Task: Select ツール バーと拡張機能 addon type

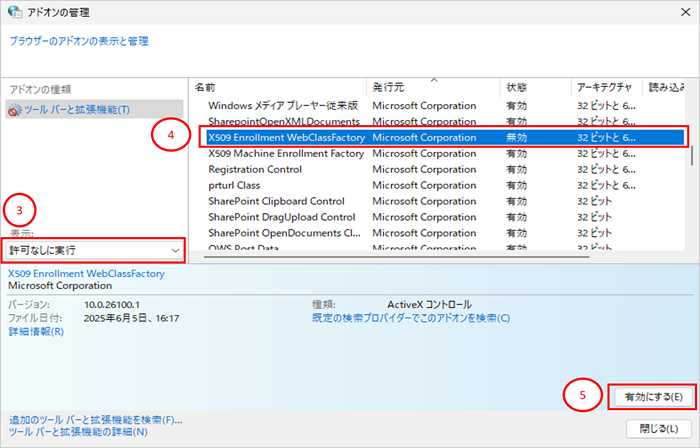Action: pos(76,109)
